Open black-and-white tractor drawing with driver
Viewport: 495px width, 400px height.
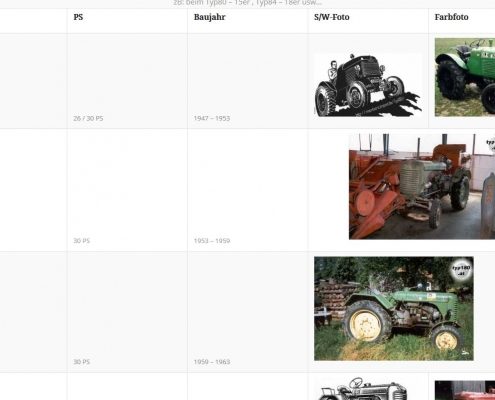click(x=368, y=85)
